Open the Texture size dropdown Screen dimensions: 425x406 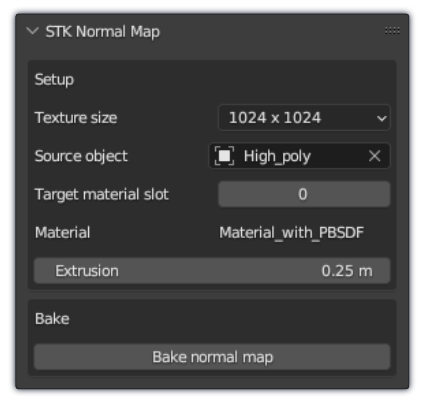point(304,118)
